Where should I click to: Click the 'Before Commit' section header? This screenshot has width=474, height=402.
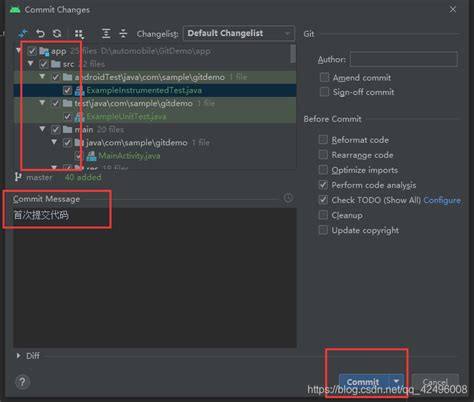click(332, 119)
